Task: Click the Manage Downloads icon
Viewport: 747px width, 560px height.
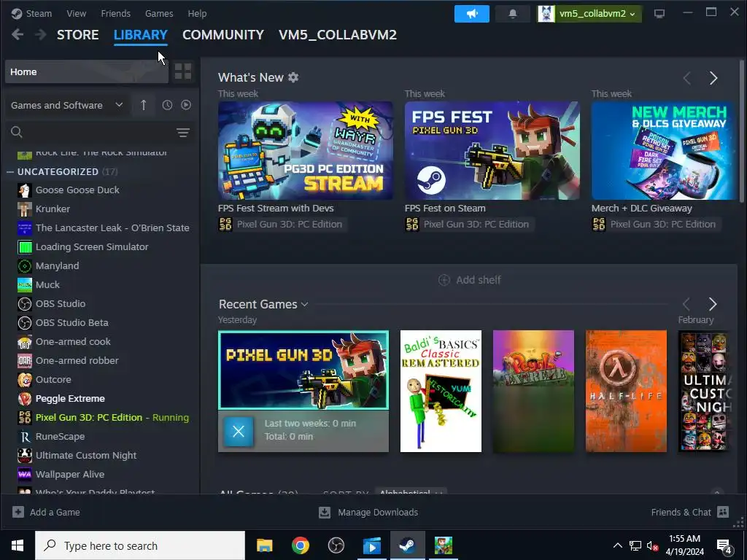Action: click(325, 512)
